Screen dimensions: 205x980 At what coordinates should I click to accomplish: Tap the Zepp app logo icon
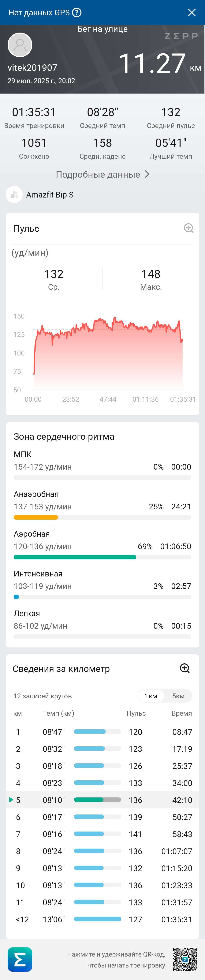click(x=20, y=959)
